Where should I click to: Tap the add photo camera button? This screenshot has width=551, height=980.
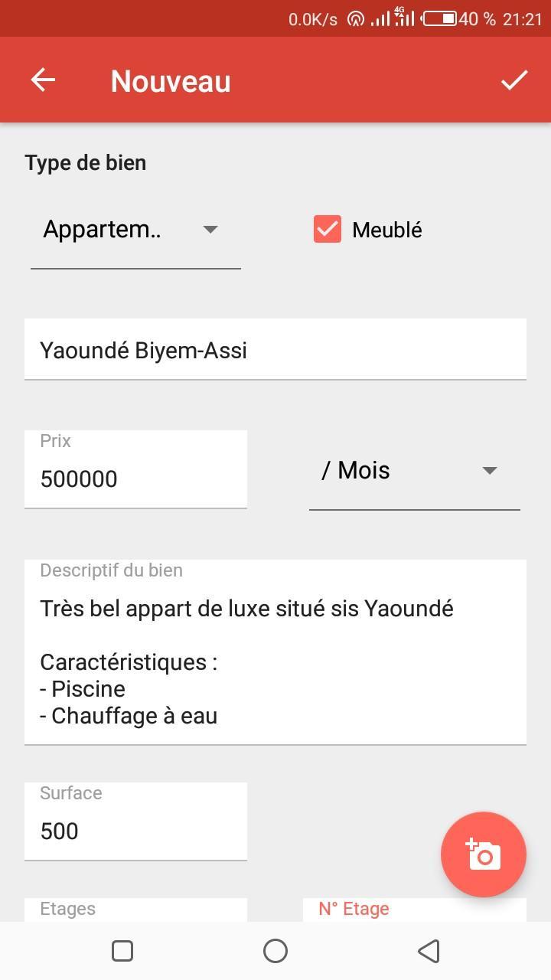[x=484, y=854]
